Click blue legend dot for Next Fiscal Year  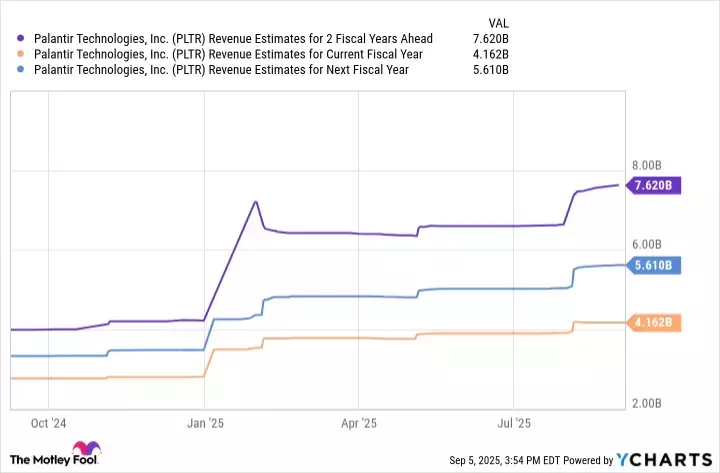point(21,69)
